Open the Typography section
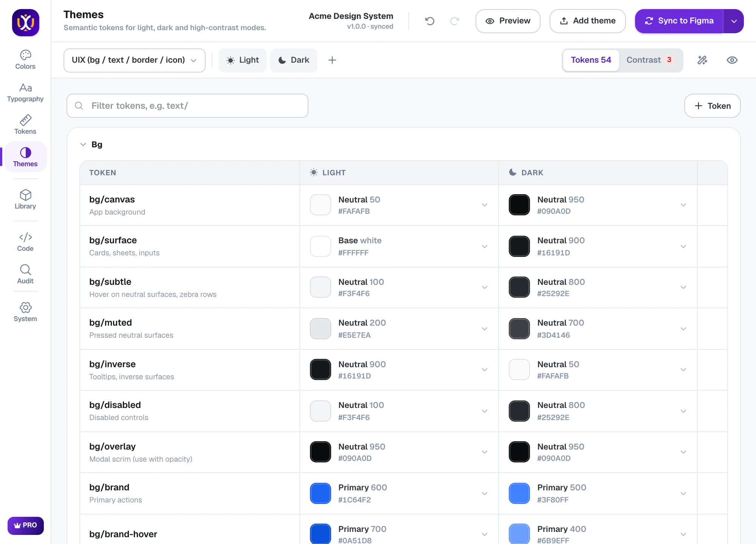Image resolution: width=756 pixels, height=544 pixels. coord(25,93)
